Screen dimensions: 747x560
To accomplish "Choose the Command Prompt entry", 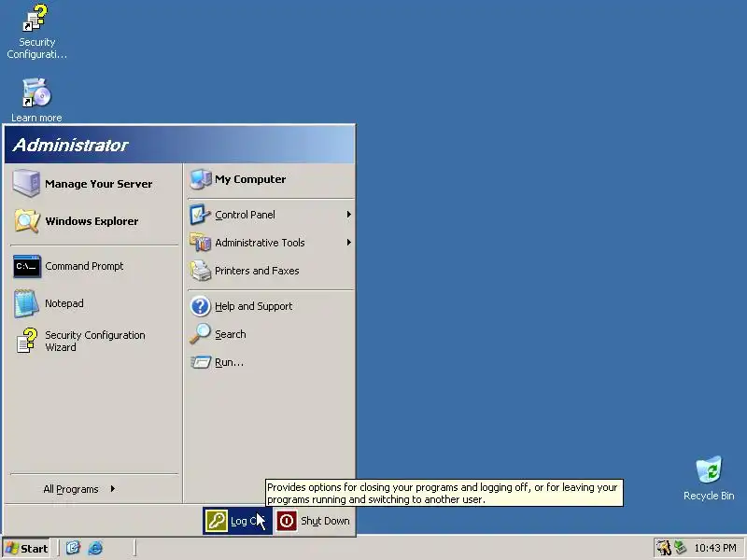I will click(x=93, y=266).
